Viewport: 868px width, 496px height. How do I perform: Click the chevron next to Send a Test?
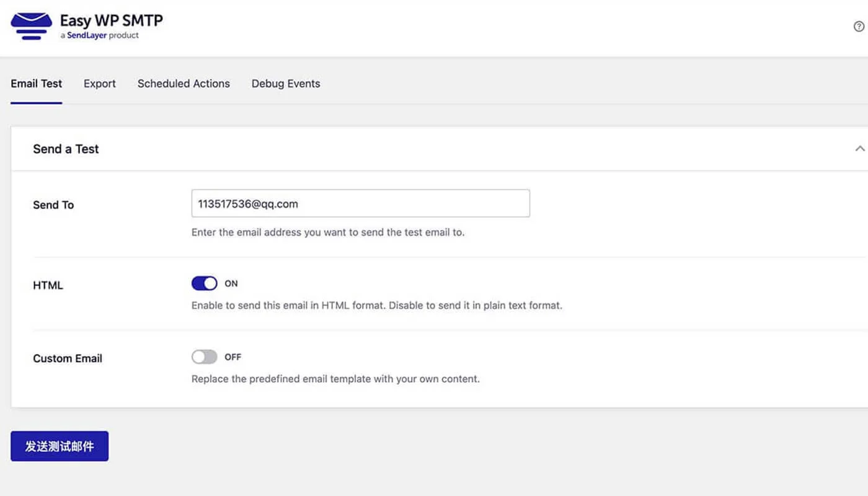coord(859,148)
